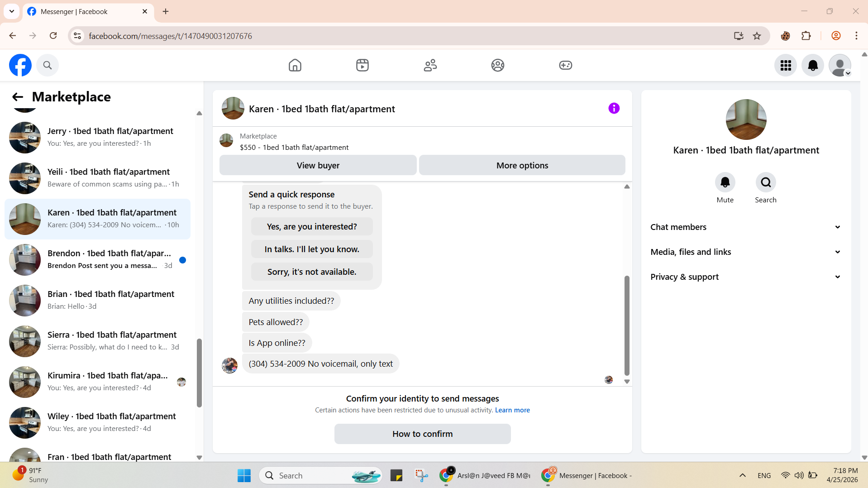Image resolution: width=868 pixels, height=488 pixels.
Task: Go back from Marketplace with arrow
Action: pos(18,97)
